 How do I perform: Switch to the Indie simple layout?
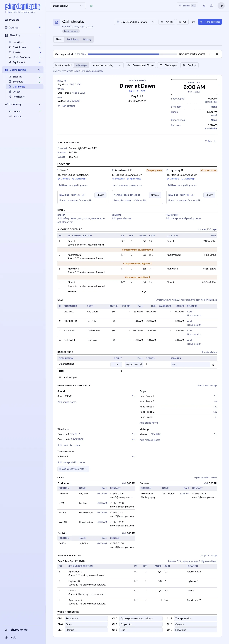[82, 65]
